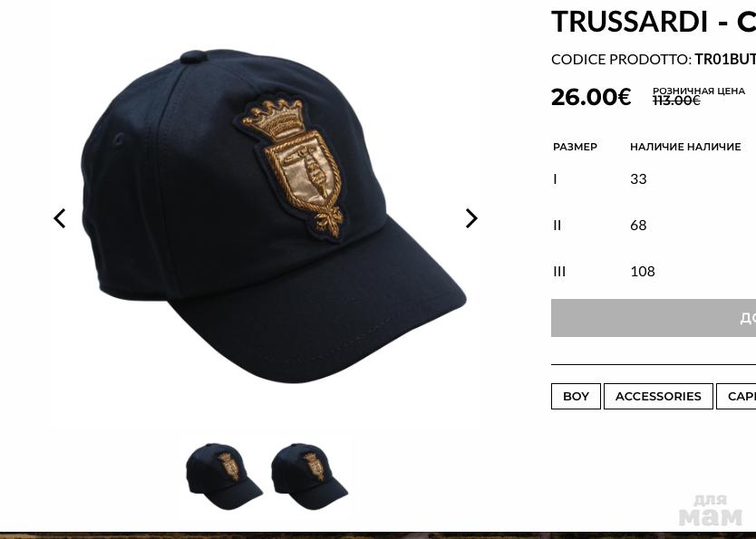Click the TRUSSARDI product title

pos(654,21)
